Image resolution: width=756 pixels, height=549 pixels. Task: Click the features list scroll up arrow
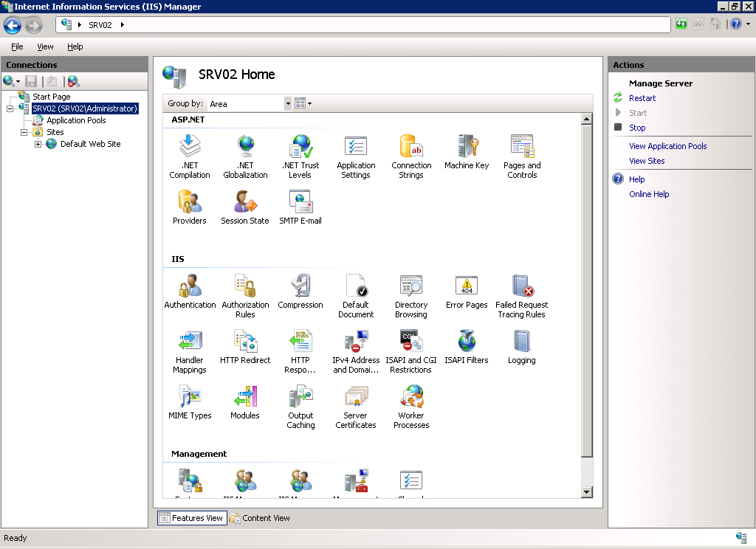tap(586, 119)
